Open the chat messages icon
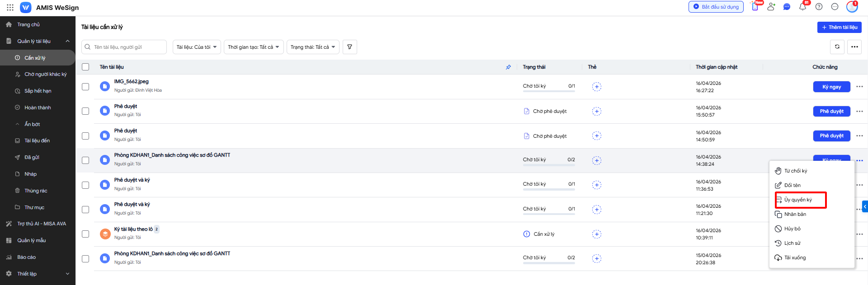 tap(787, 7)
